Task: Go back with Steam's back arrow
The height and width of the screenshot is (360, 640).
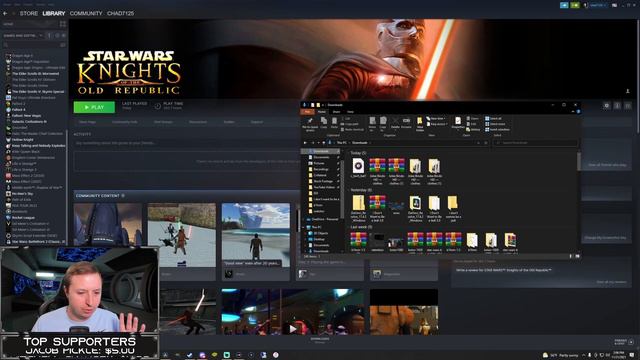Action: [x=5, y=13]
